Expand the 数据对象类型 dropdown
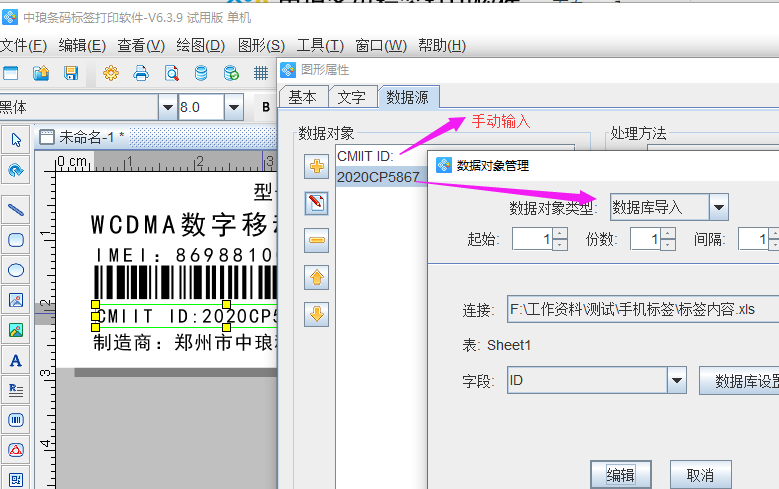779x489 pixels. 718,207
